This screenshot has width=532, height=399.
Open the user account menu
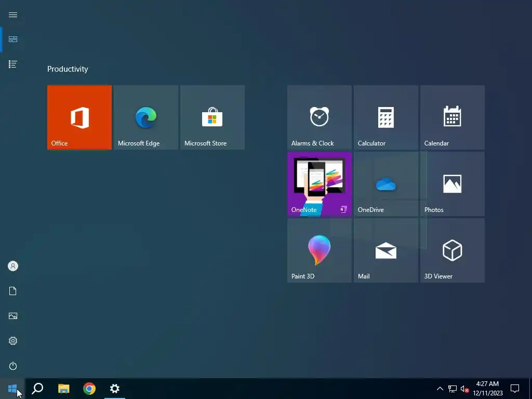13,266
